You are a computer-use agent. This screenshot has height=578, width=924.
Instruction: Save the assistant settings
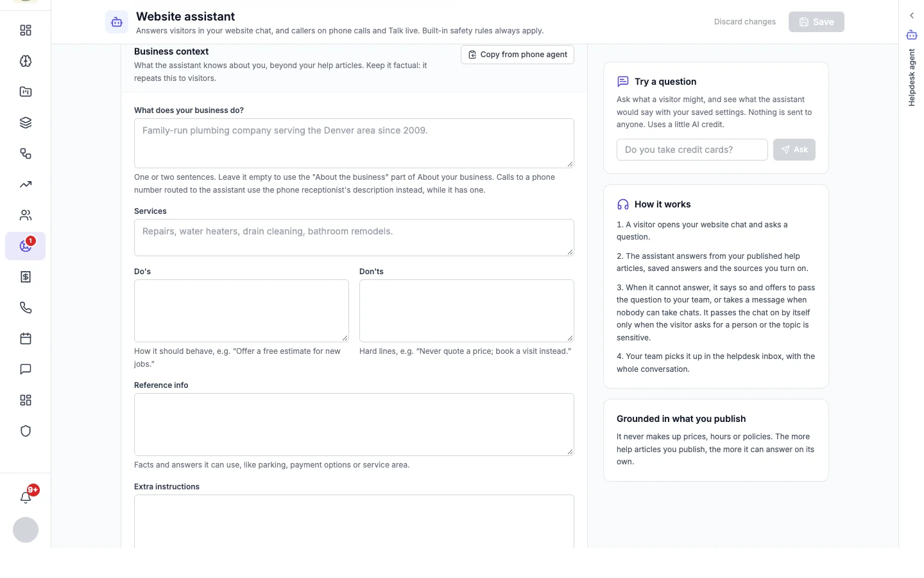point(816,22)
